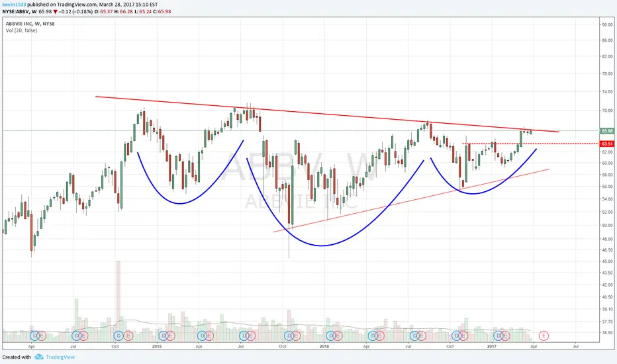
Task: Select the E marker just right of the tallest volume bar
Action: pyautogui.click(x=128, y=336)
